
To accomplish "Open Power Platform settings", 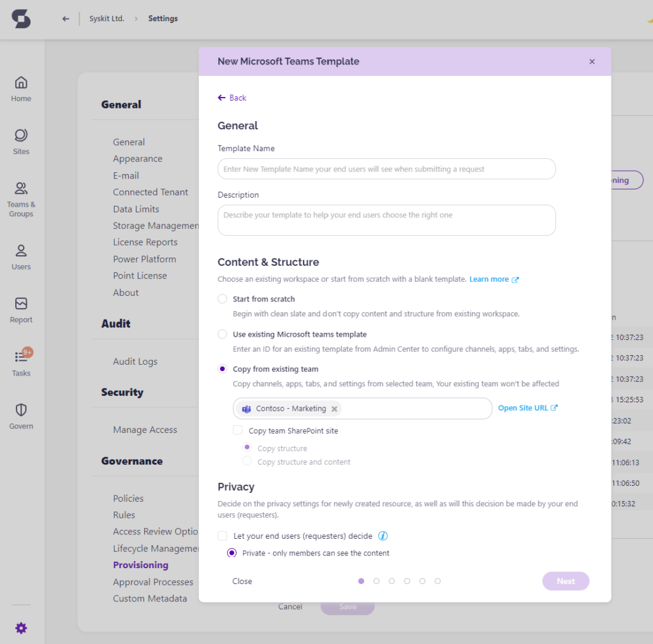I will pos(145,259).
